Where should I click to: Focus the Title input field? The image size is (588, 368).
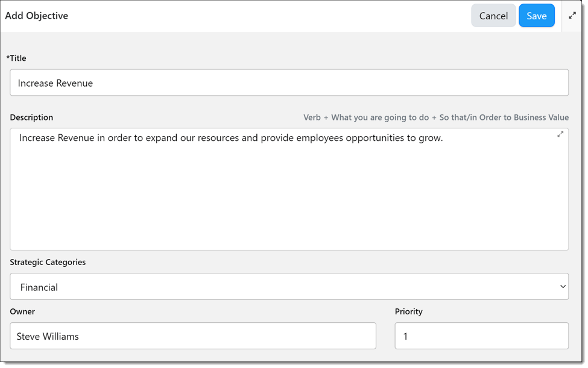(289, 83)
